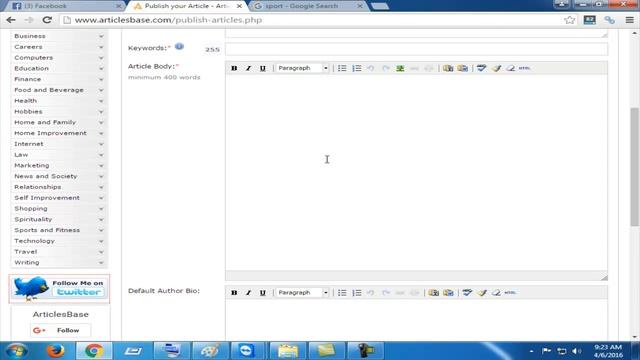Toggle Italic in Author Bio toolbar
Image resolution: width=640 pixels, height=360 pixels.
tap(248, 293)
